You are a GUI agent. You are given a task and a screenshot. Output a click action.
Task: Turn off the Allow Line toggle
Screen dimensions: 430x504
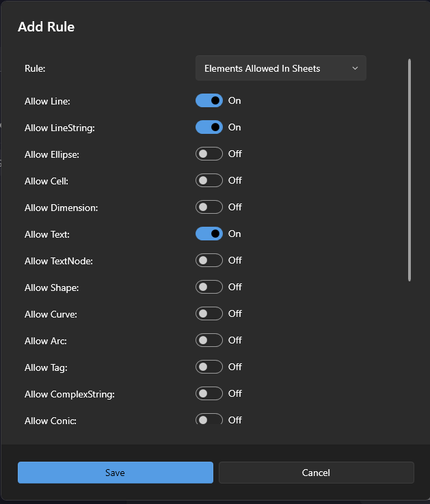[x=209, y=100]
